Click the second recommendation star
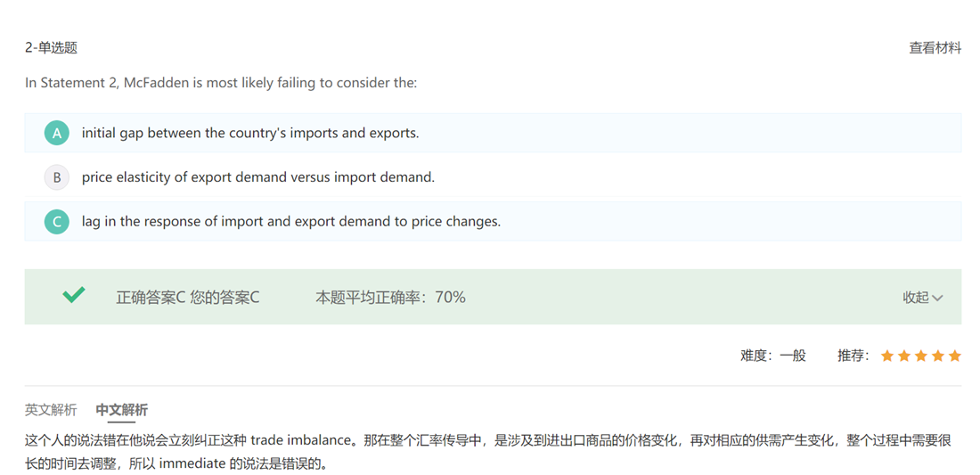Image resolution: width=980 pixels, height=475 pixels. [904, 356]
